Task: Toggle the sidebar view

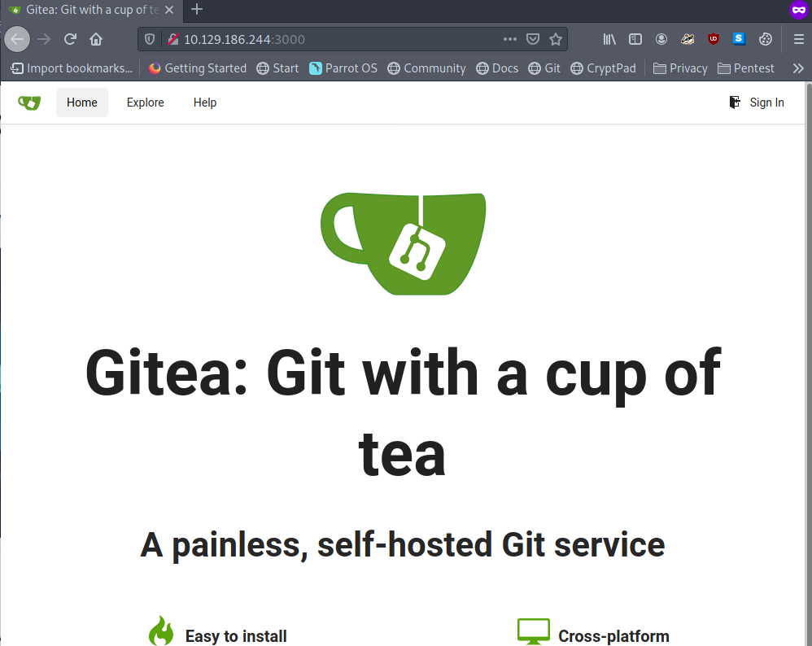Action: pos(635,39)
